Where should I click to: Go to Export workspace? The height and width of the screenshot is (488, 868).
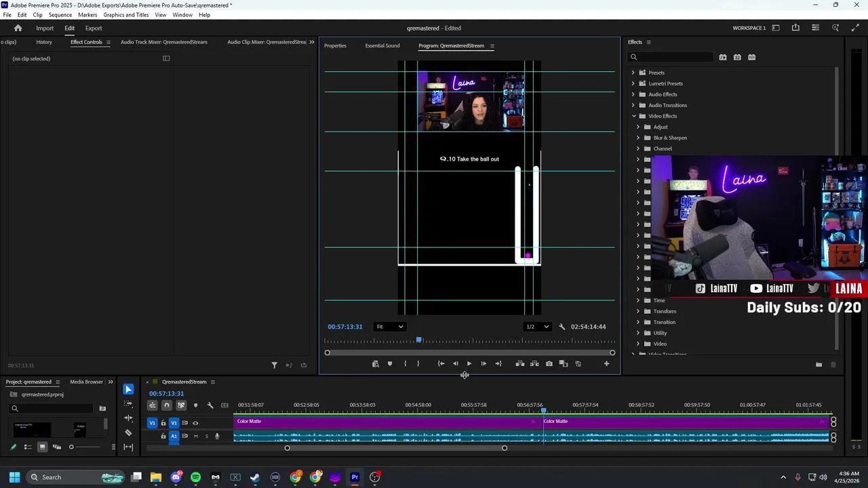(x=94, y=28)
